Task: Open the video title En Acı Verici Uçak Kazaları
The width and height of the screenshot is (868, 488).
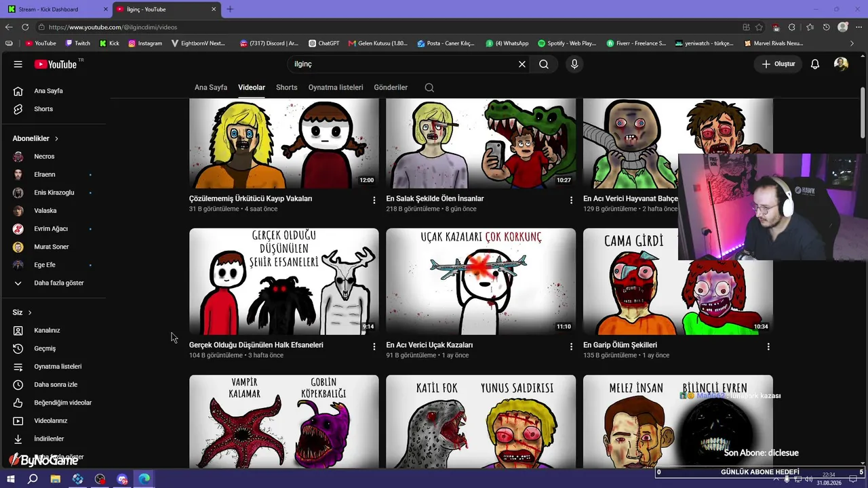Action: (429, 345)
